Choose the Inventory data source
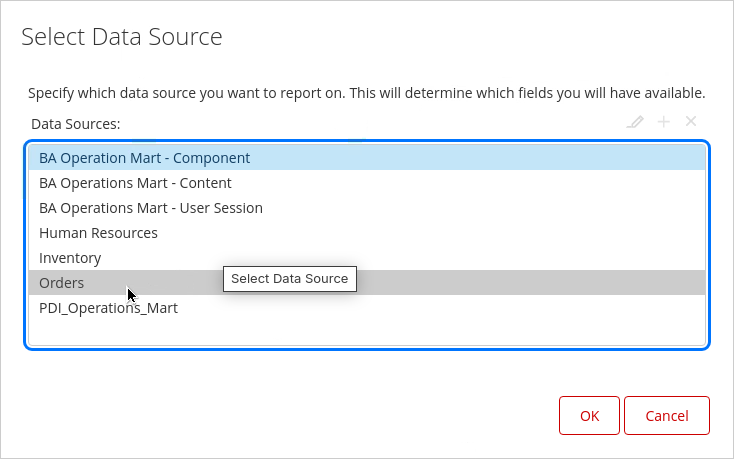 pyautogui.click(x=70, y=258)
